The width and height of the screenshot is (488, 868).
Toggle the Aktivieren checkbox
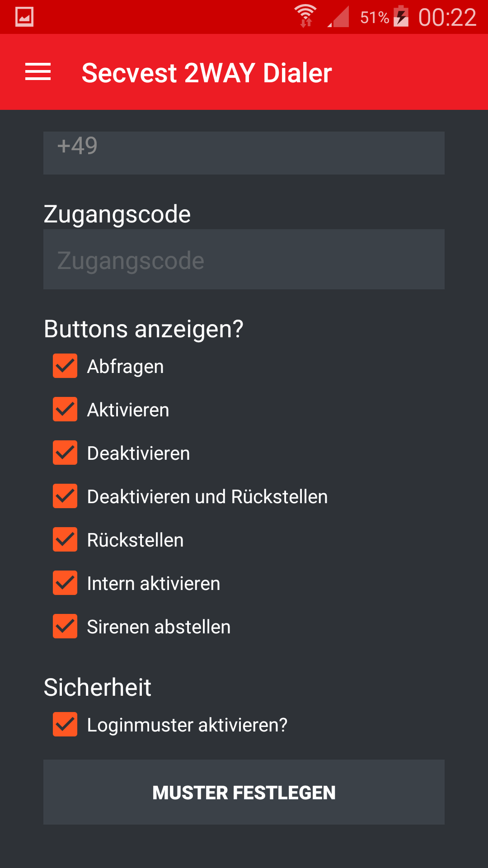tap(65, 409)
